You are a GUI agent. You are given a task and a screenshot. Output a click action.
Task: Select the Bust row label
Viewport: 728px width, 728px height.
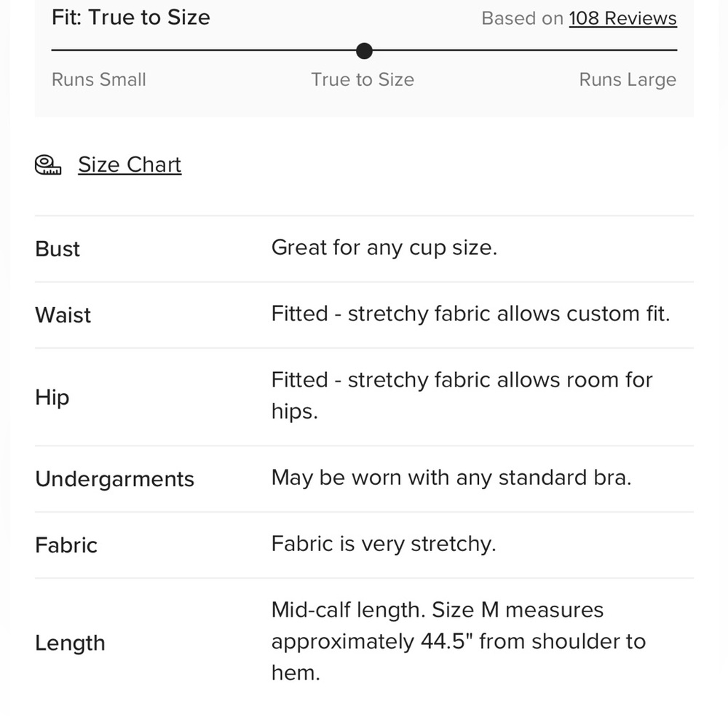tap(58, 249)
